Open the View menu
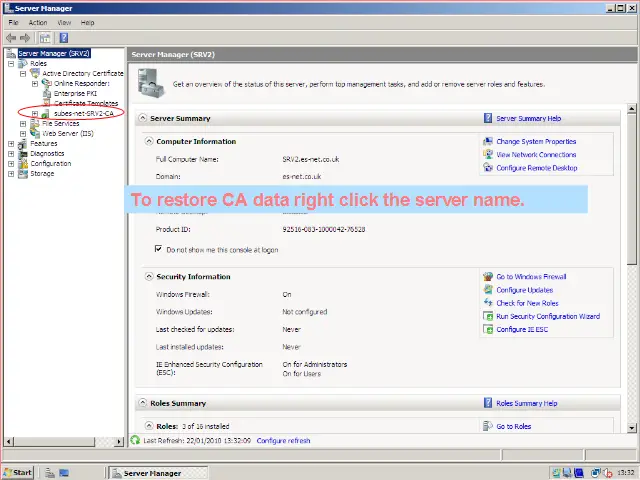This screenshot has width=640, height=480. tap(64, 22)
